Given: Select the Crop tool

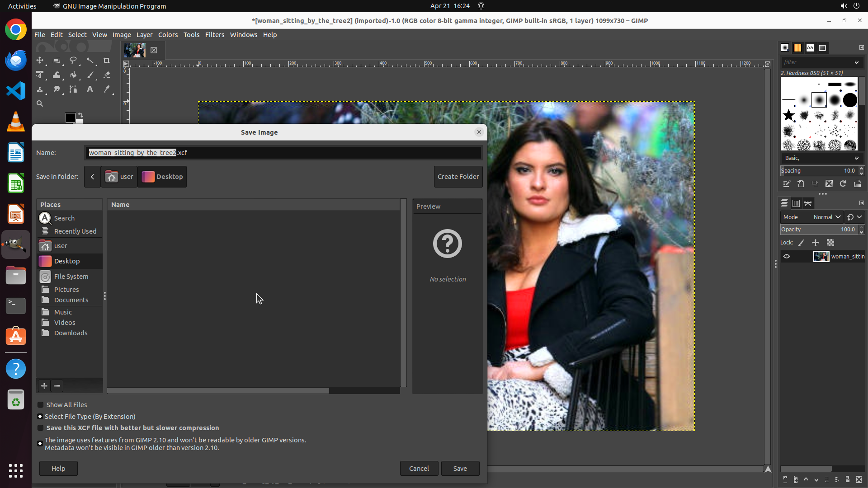Looking at the screenshot, I should 107,60.
